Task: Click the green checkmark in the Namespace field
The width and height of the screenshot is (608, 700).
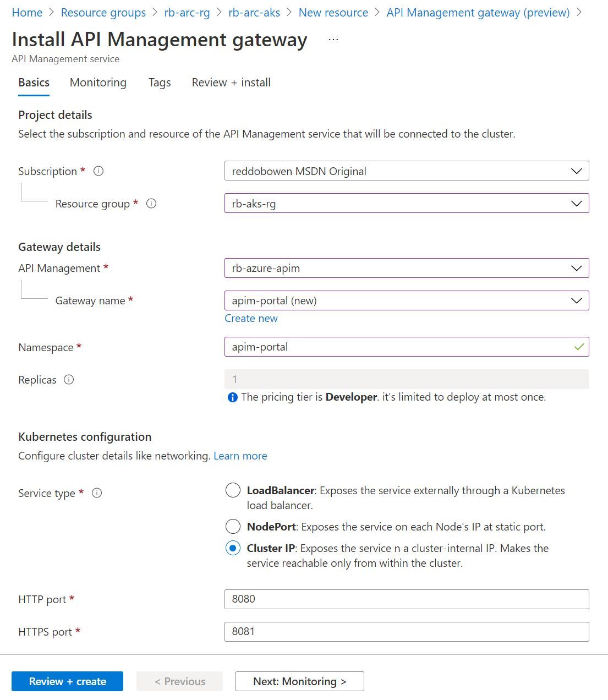Action: coord(579,347)
